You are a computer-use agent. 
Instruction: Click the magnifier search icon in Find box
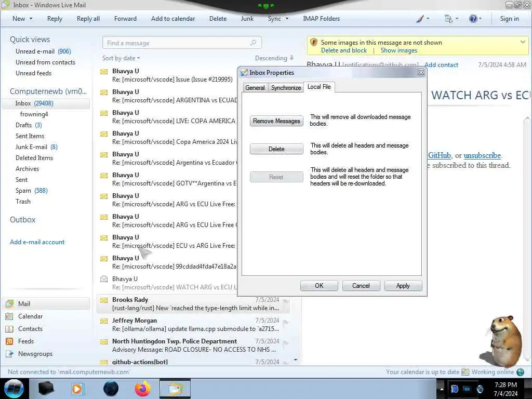coord(253,43)
